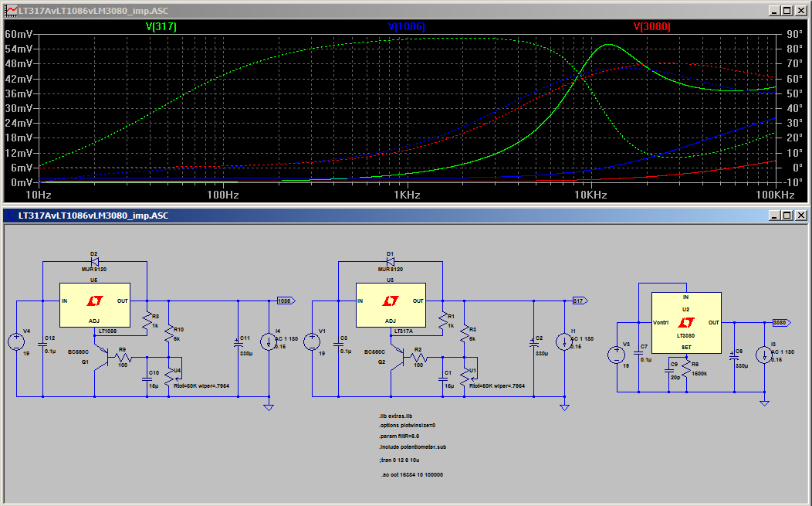The height and width of the screenshot is (506, 812).
Task: Select capacitor C7 (0.1µ)
Action: coord(638,353)
